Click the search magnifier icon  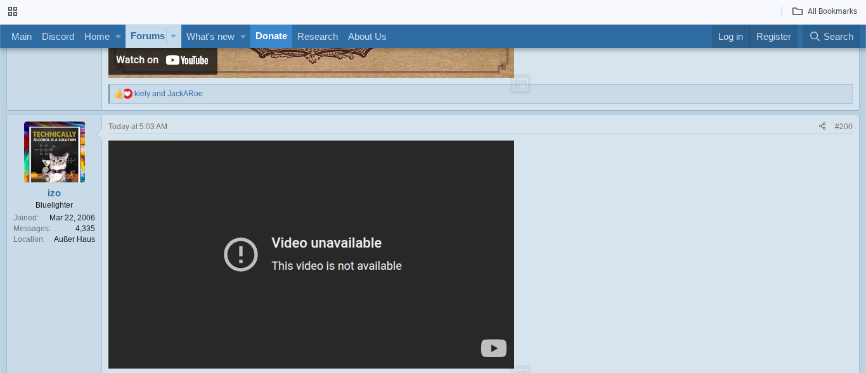pos(814,36)
